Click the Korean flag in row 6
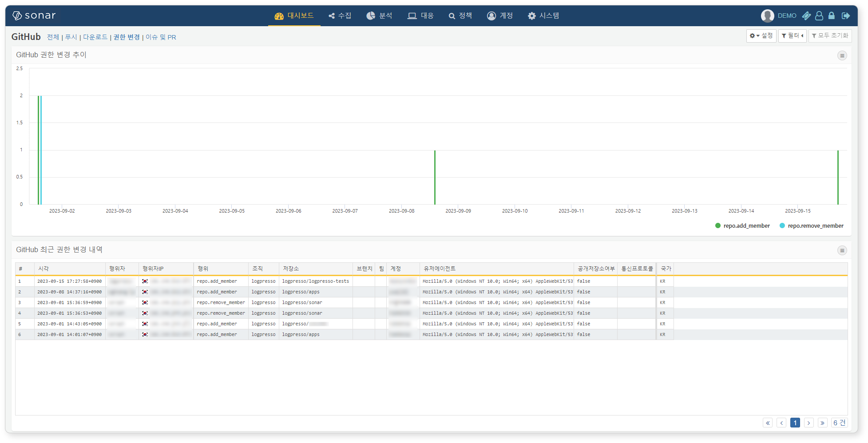The height and width of the screenshot is (443, 868). tap(145, 335)
